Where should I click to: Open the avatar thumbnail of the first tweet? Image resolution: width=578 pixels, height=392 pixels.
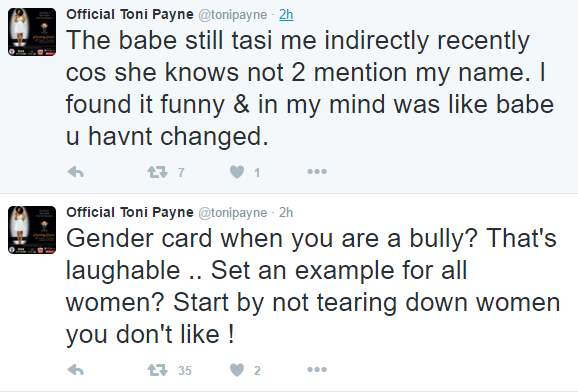32,32
